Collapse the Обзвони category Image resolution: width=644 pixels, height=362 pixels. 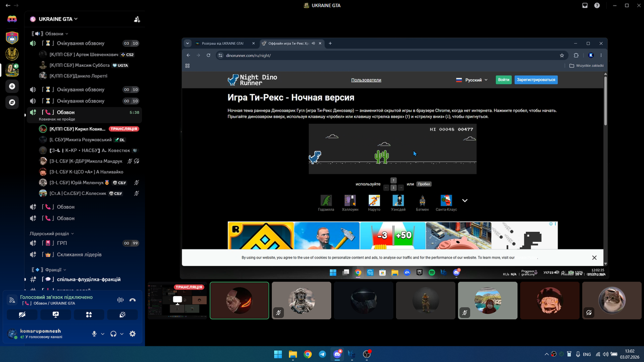pyautogui.click(x=49, y=34)
